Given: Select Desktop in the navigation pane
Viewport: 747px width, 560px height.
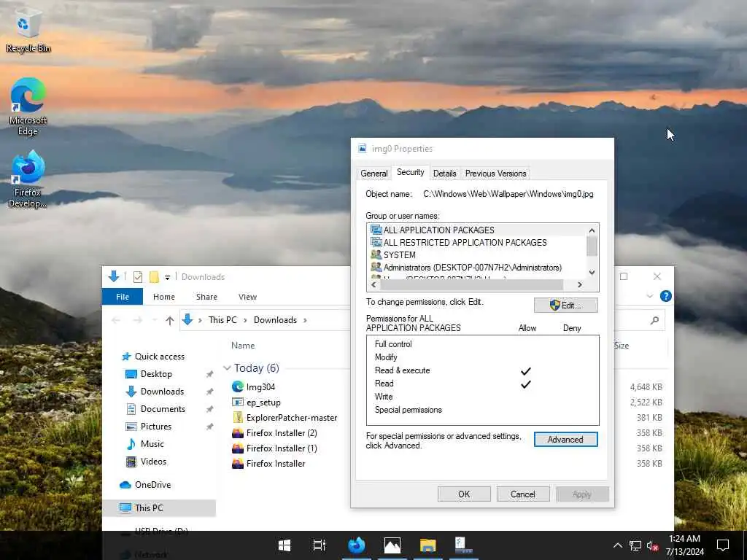Looking at the screenshot, I should (x=156, y=374).
